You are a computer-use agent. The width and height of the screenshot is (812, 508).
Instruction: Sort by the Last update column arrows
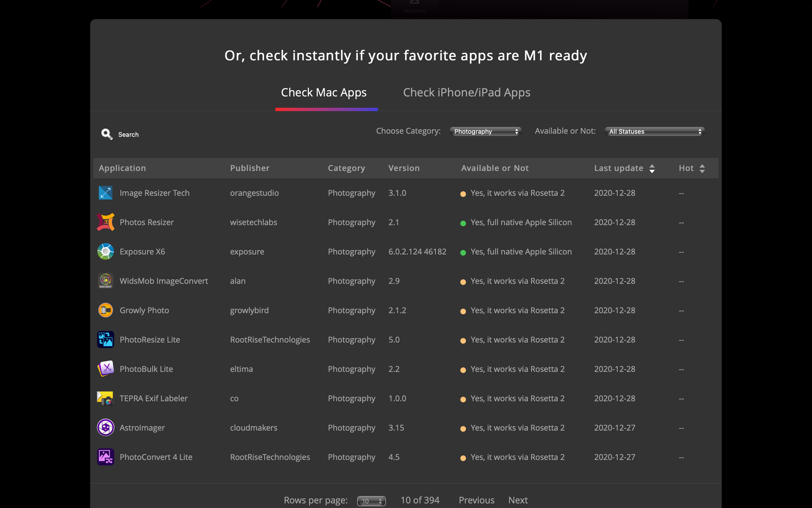(652, 168)
